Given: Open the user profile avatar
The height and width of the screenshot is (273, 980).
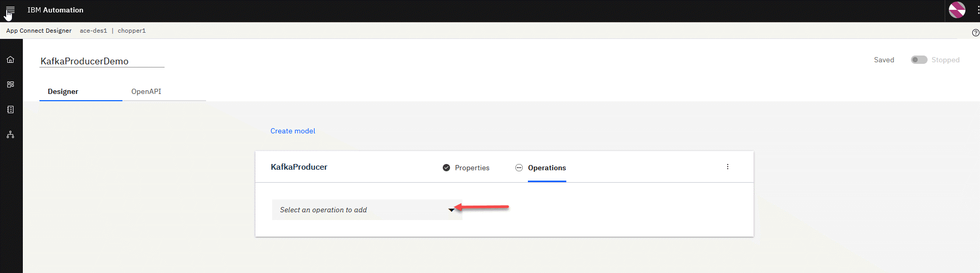Looking at the screenshot, I should 957,10.
